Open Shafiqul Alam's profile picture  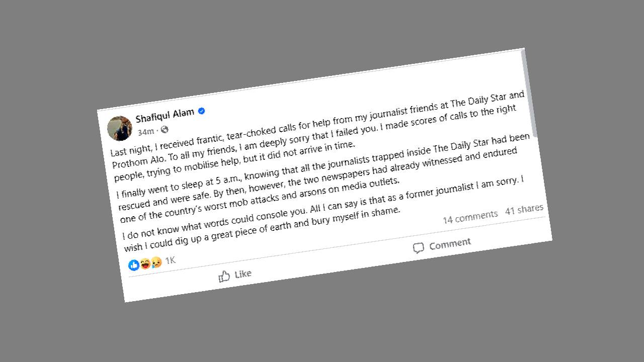120,128
